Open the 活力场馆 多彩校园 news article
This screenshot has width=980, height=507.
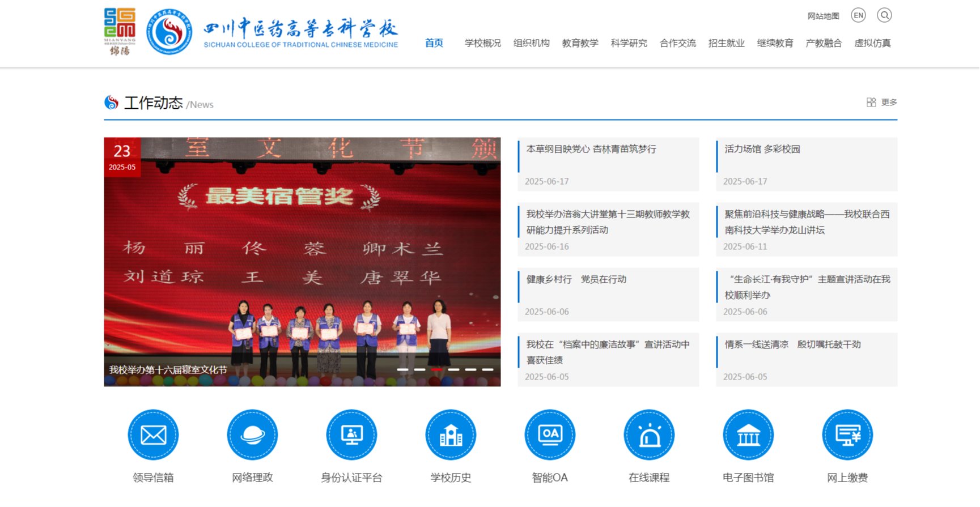(762, 149)
